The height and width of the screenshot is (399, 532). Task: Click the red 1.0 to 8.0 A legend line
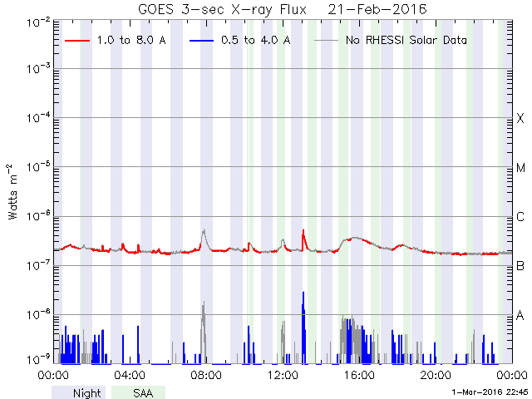pyautogui.click(x=77, y=39)
